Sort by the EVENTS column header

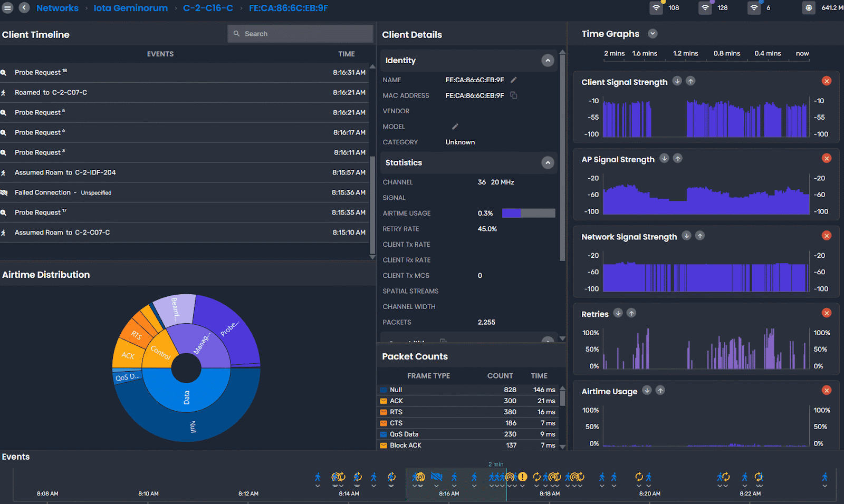[x=160, y=54]
